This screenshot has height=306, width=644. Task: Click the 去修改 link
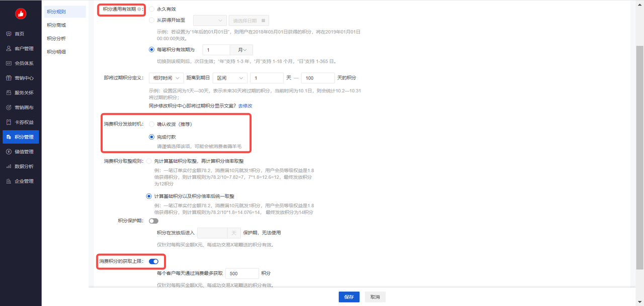click(245, 106)
